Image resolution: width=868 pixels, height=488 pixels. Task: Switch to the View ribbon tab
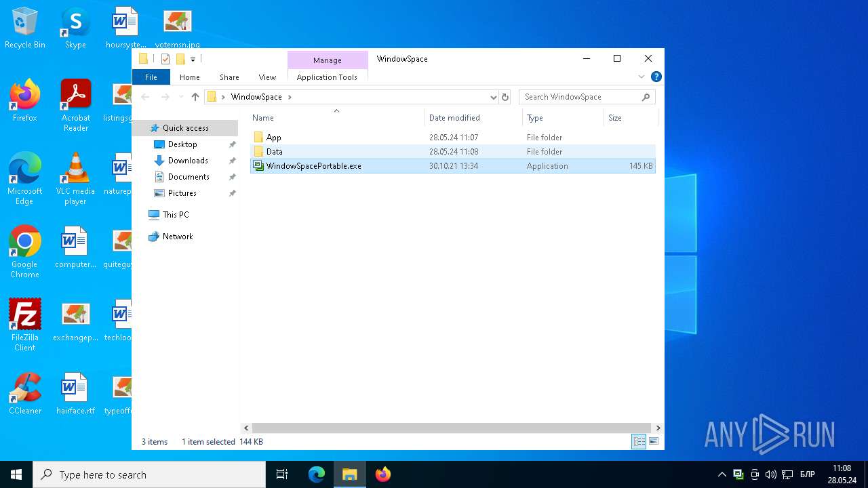(267, 77)
